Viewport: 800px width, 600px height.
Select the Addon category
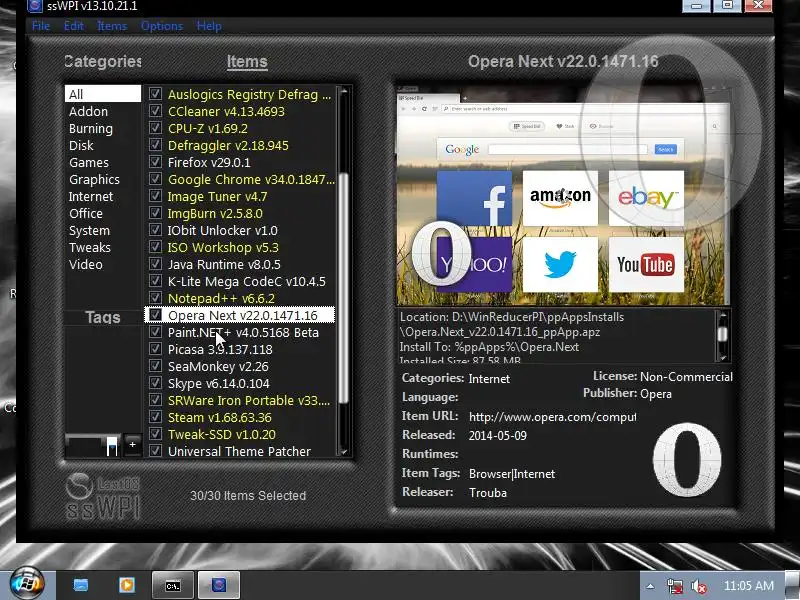[103, 111]
